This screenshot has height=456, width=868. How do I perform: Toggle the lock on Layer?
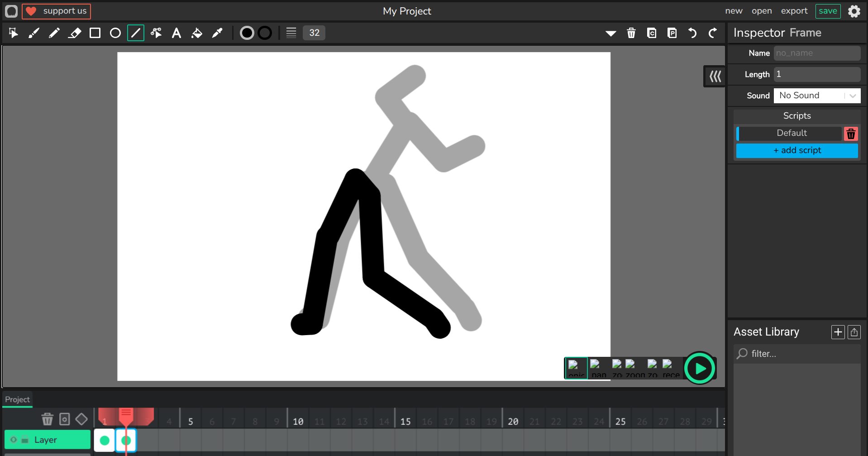coord(25,440)
